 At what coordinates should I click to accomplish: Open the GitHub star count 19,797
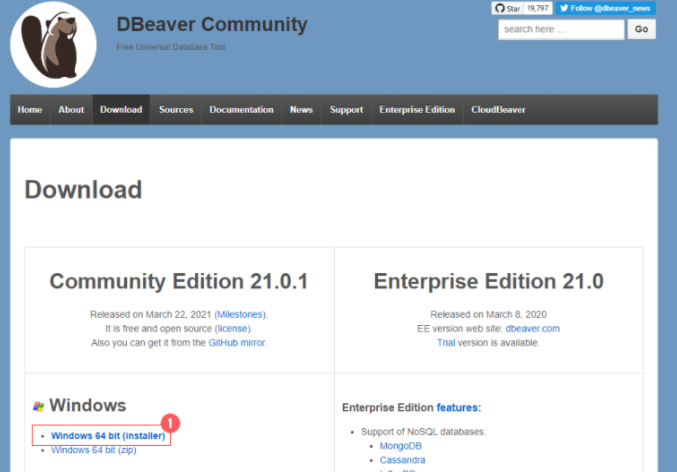(x=538, y=8)
